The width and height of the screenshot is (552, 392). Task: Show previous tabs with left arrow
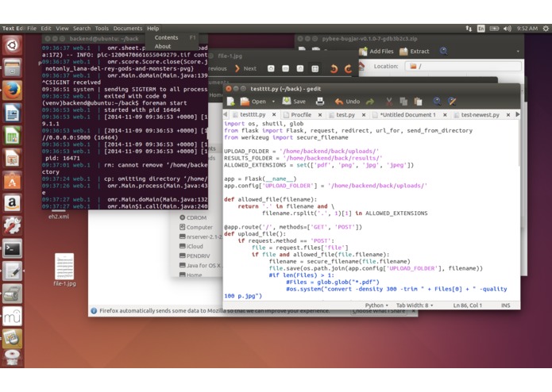coord(226,114)
